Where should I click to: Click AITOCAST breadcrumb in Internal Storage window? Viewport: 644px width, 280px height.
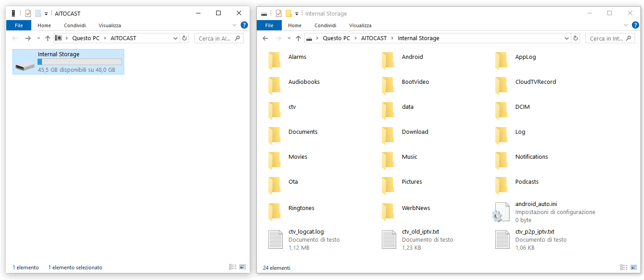click(x=374, y=38)
